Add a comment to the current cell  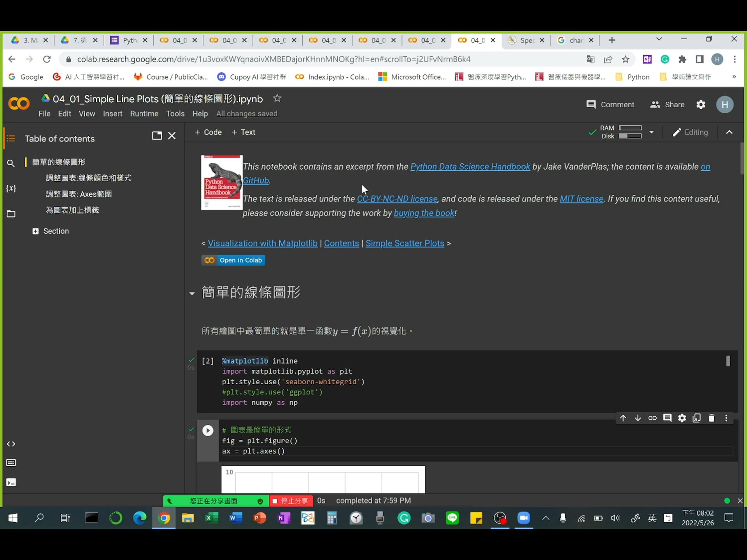(668, 418)
